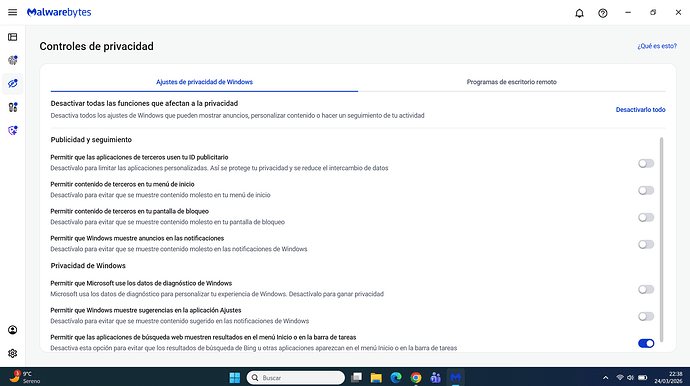Open the ¿Qué es esto? link

point(657,46)
